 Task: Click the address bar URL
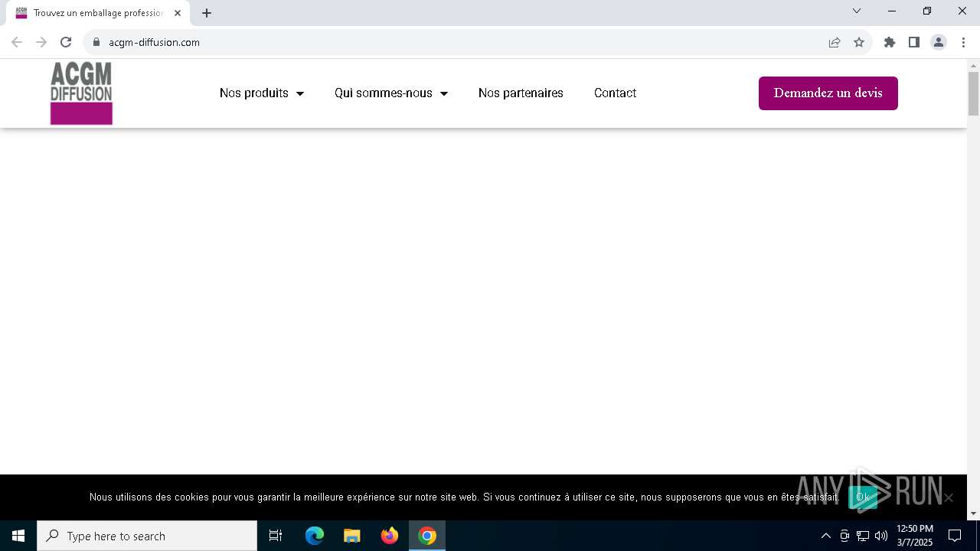pos(154,42)
